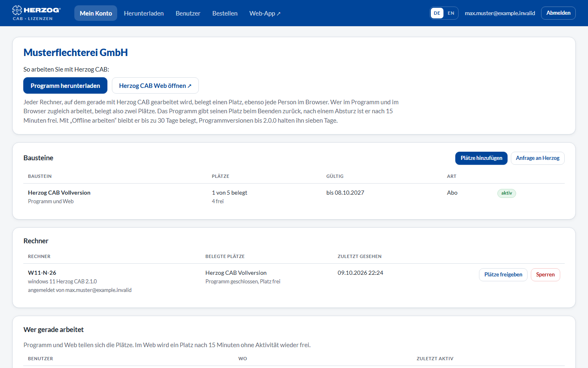Viewport: 588px width, 368px height.
Task: Click Anfrage an Herzog button
Action: [537, 158]
